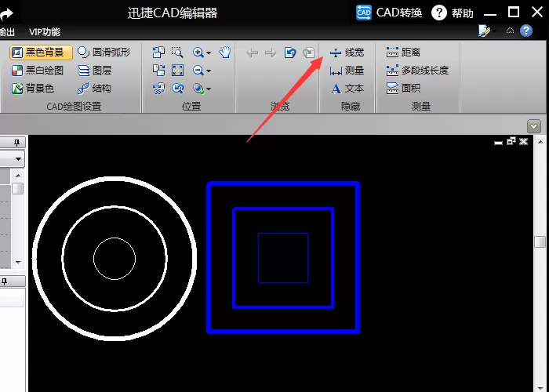Click the blue question mark help icon

tap(526, 31)
